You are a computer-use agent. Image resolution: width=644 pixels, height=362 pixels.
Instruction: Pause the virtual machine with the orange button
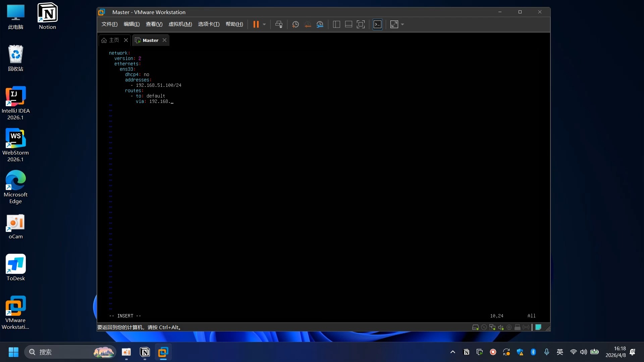[256, 24]
